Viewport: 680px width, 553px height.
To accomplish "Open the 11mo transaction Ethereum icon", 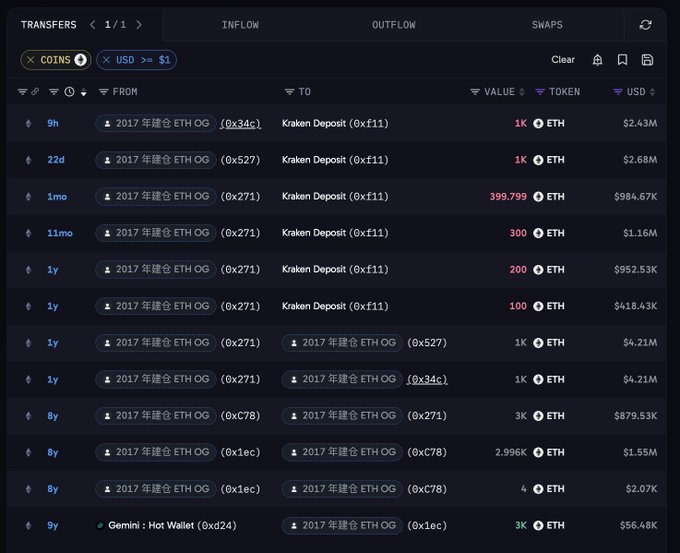I will coord(28,233).
